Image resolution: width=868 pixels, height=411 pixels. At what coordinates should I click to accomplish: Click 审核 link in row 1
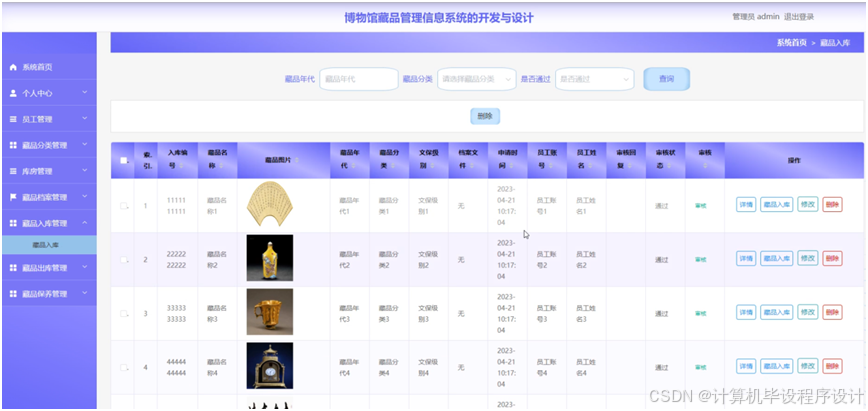(x=700, y=206)
